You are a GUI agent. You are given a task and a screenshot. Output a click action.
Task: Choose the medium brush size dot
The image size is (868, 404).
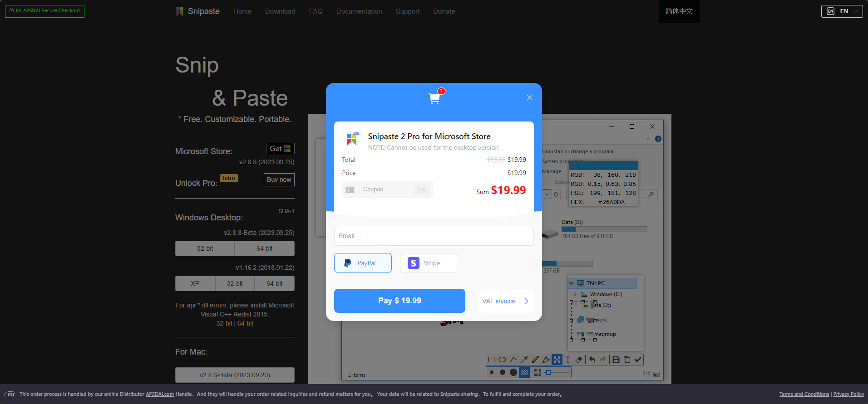pyautogui.click(x=503, y=372)
